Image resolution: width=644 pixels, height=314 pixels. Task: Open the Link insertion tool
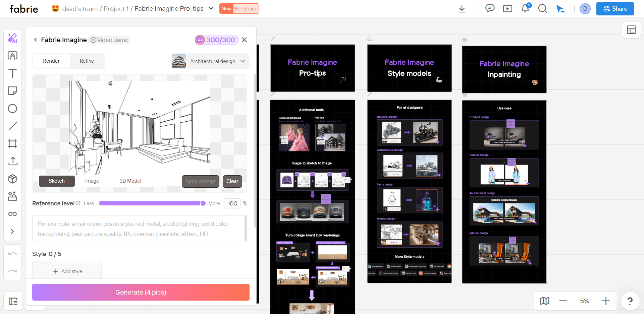coord(12,214)
